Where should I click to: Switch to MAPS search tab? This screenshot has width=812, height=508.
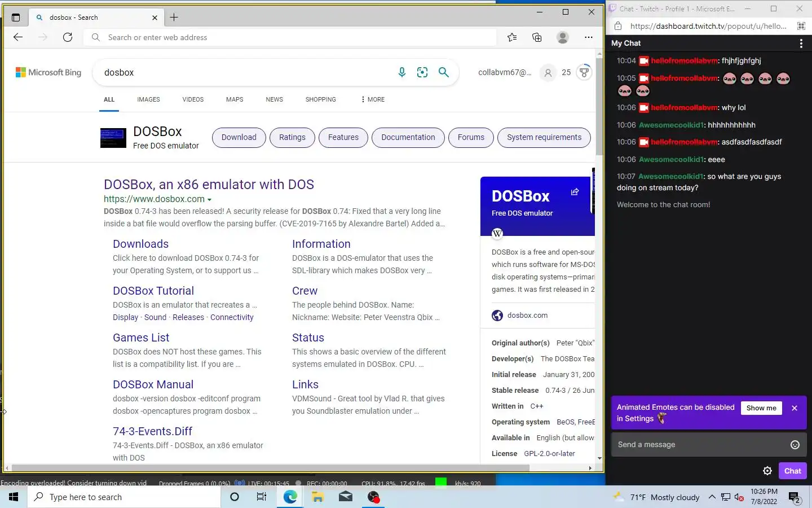pyautogui.click(x=235, y=99)
